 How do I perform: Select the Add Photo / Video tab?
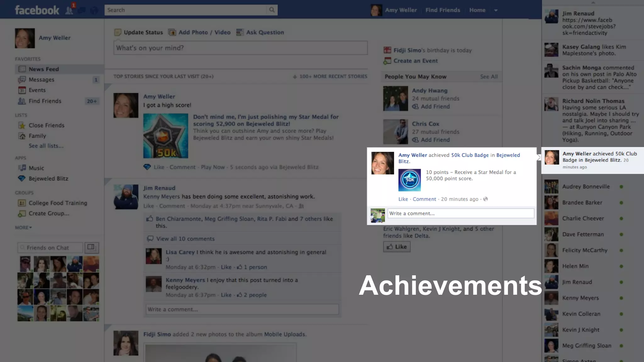(x=199, y=32)
